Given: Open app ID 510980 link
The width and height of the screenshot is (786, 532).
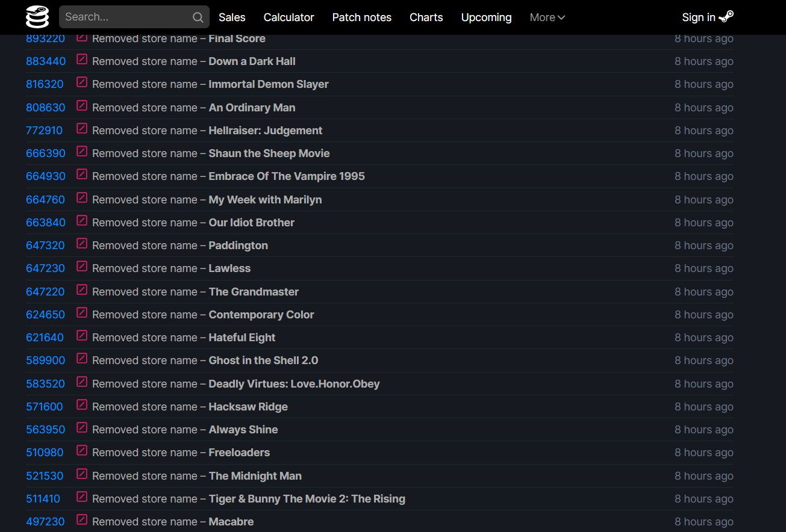Looking at the screenshot, I should [x=45, y=453].
